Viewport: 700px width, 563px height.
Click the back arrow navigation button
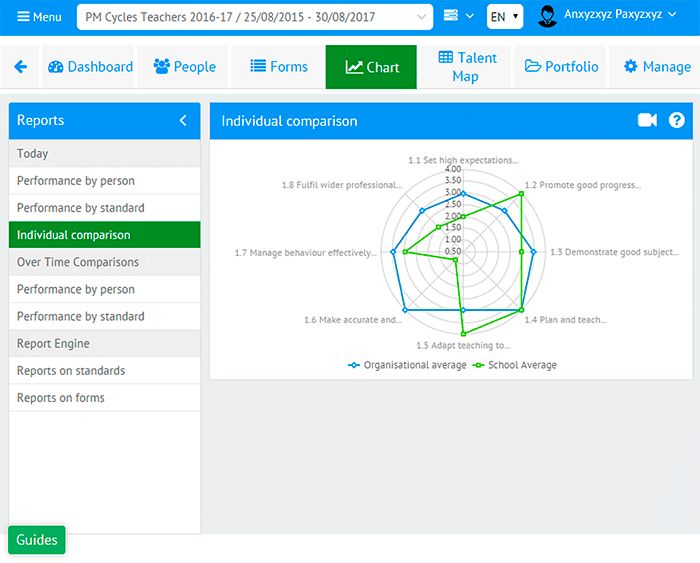click(x=21, y=67)
